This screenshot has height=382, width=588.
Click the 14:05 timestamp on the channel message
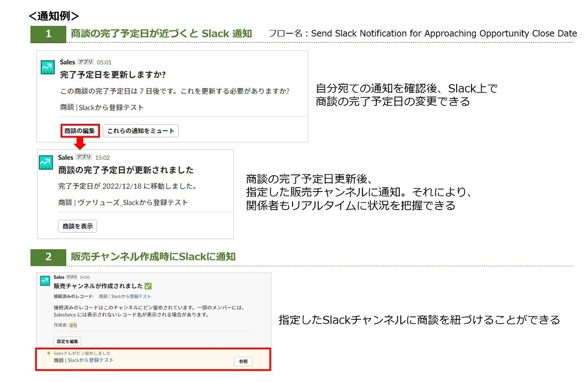pyautogui.click(x=85, y=277)
